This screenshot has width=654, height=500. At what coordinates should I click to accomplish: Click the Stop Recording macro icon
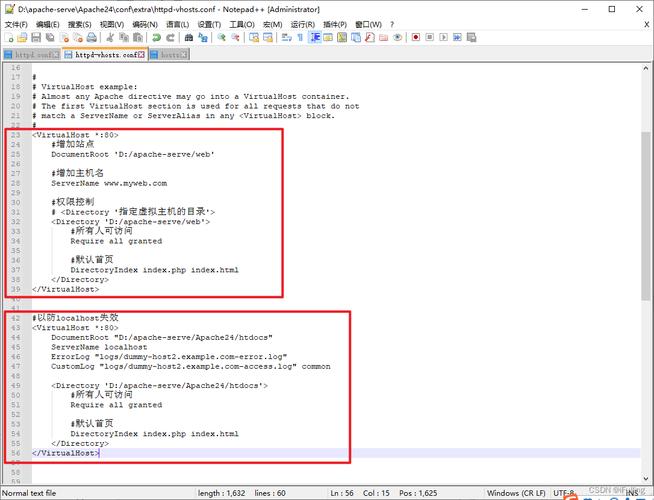[430, 38]
